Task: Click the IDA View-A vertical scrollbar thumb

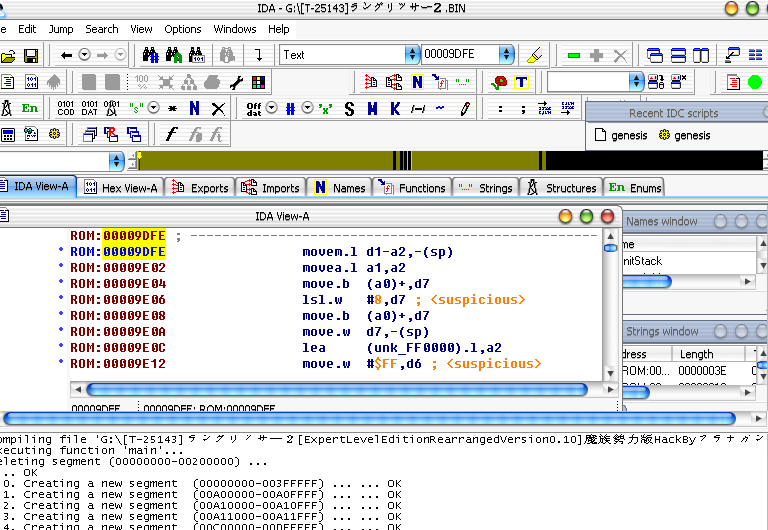Action: [610, 248]
